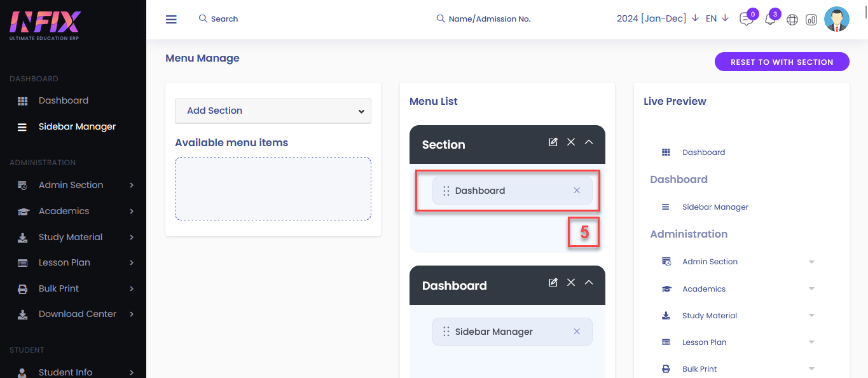The image size is (868, 378).
Task: Remove the Sidebar Manager menu item
Action: click(577, 332)
